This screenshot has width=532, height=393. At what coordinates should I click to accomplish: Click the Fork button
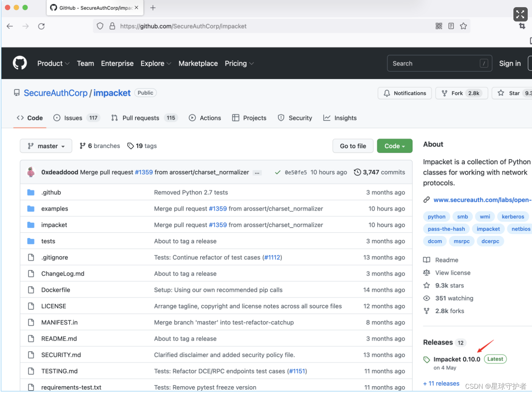coord(462,93)
